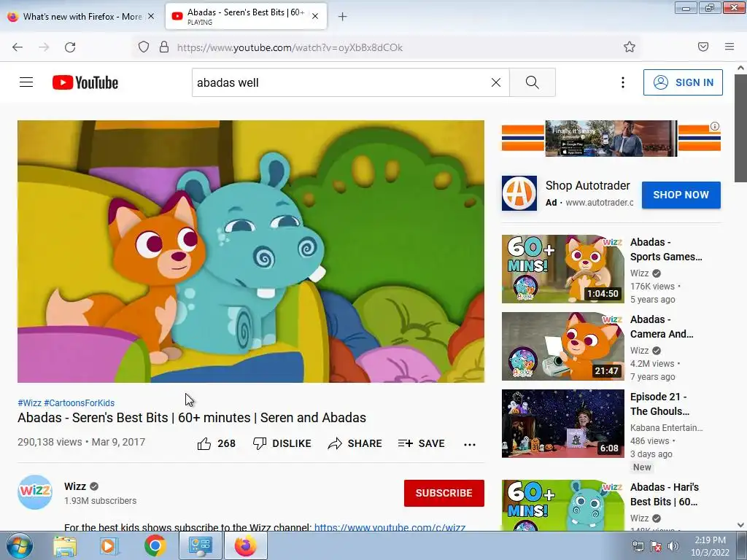Open volume speaker tray icon

coord(673,547)
